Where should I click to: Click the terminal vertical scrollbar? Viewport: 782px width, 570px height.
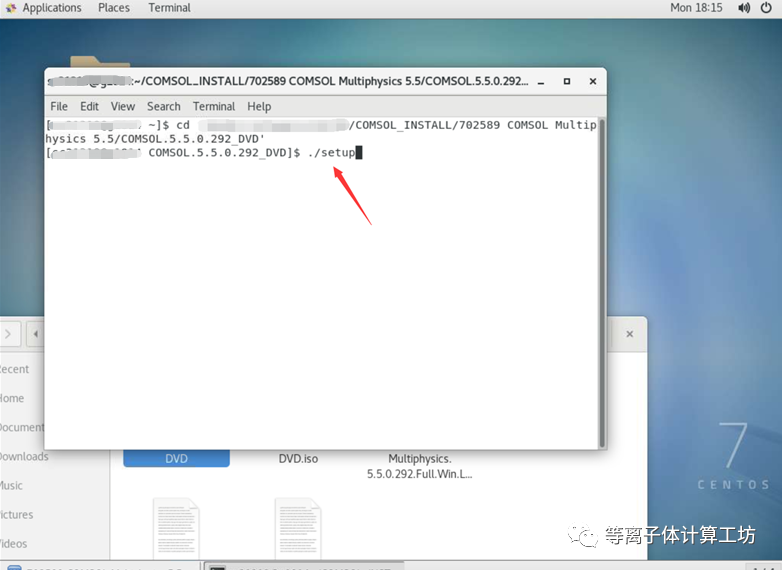[x=602, y=283]
